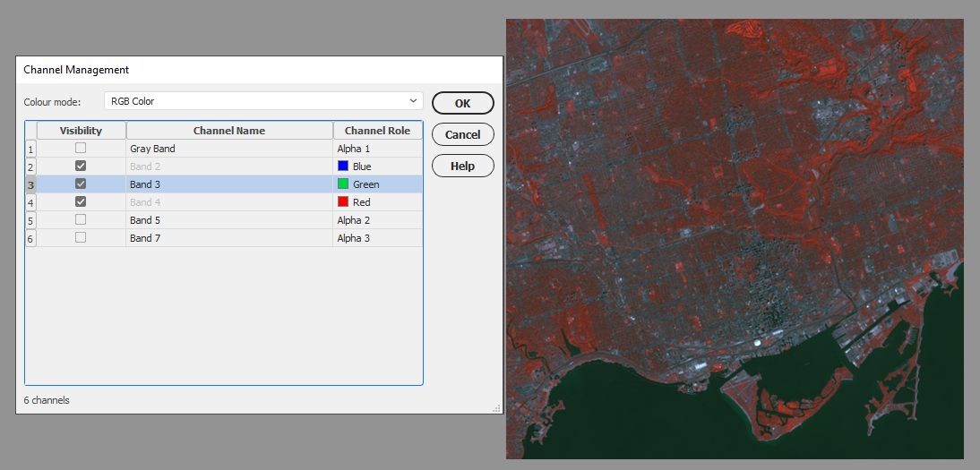Select row header number 2

[x=30, y=167]
